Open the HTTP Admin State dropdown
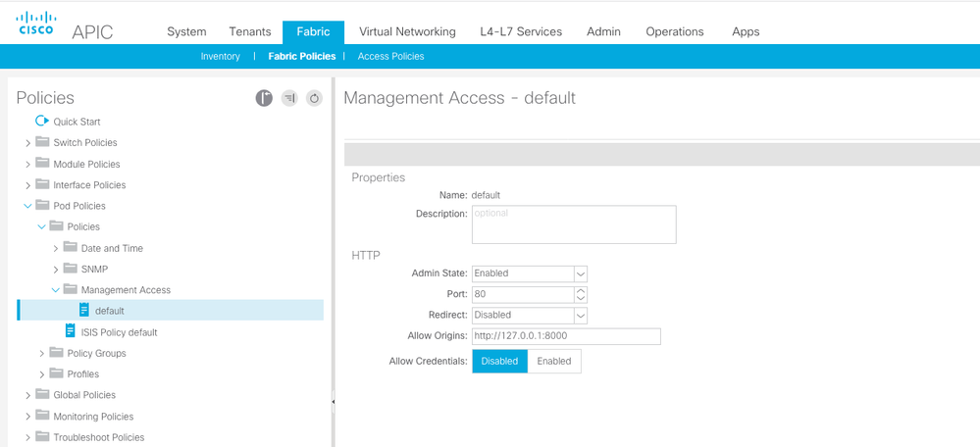Viewport: 980px width, 447px height. click(581, 273)
